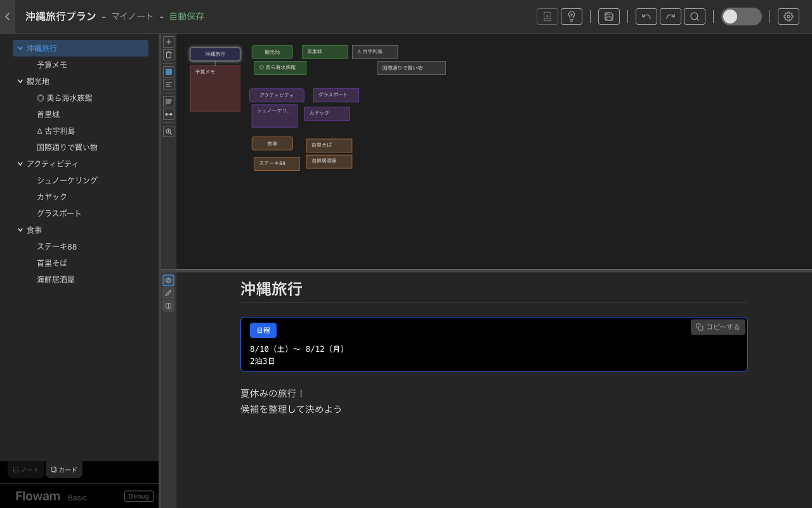Select the カード tab

pos(64,470)
